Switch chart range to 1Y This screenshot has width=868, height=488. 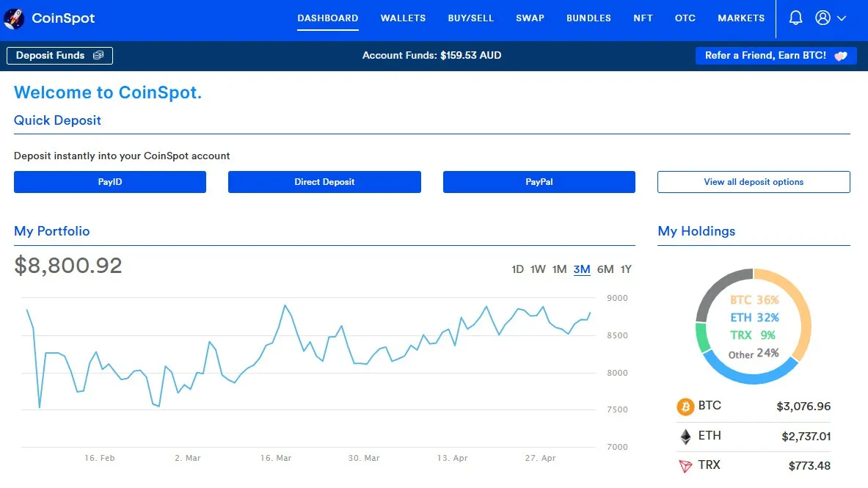[x=626, y=269]
